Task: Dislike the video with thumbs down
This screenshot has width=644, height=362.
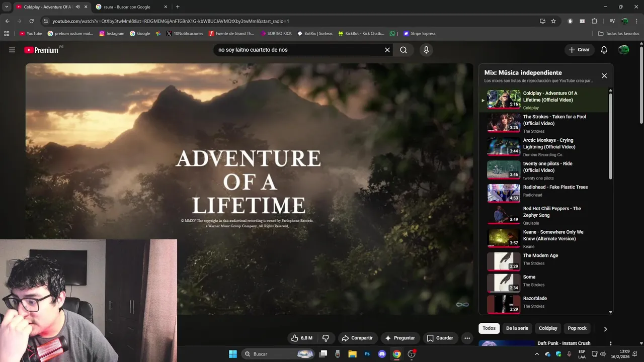Action: click(x=326, y=338)
